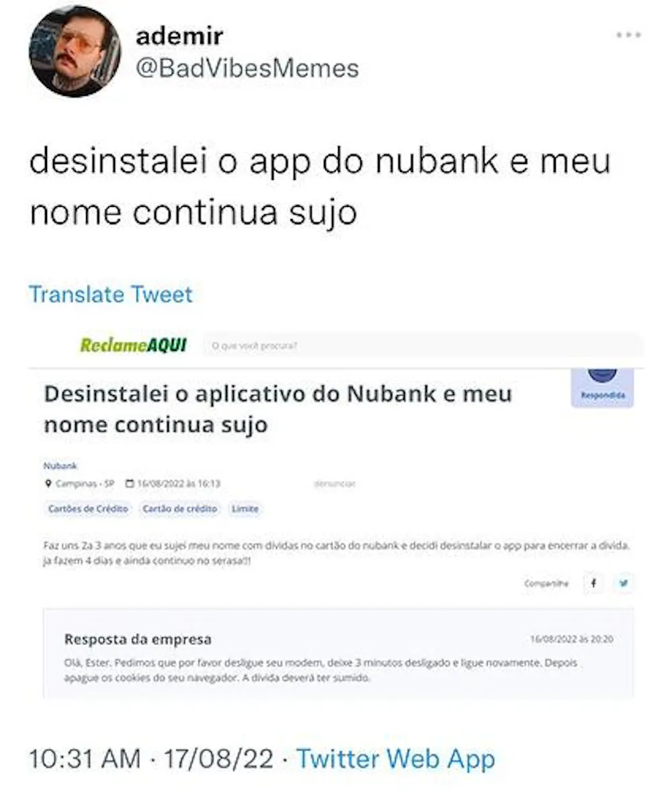This screenshot has height=792, width=672.
Task: Click the calendar icon beside 16/08/2022
Action: click(130, 484)
